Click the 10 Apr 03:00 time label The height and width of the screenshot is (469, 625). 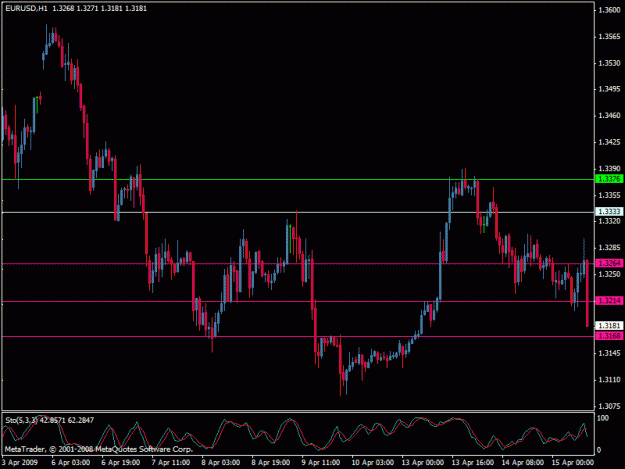pyautogui.click(x=372, y=462)
